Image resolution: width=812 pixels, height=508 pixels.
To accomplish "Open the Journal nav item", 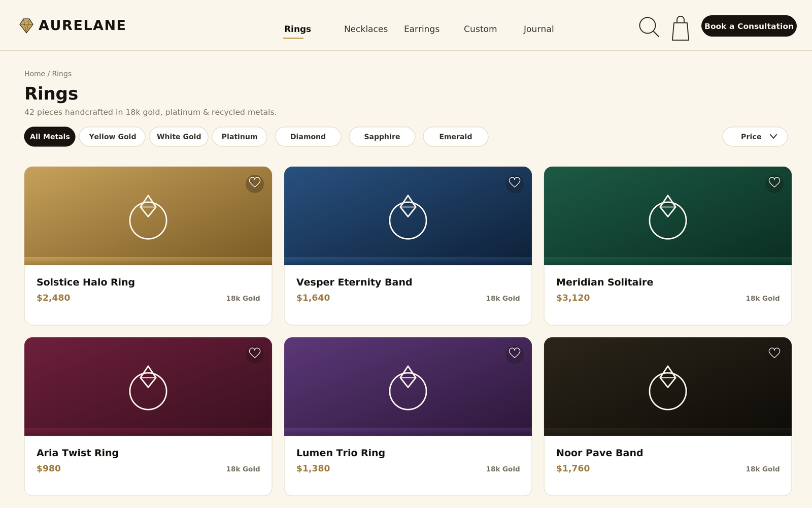I will (x=538, y=29).
